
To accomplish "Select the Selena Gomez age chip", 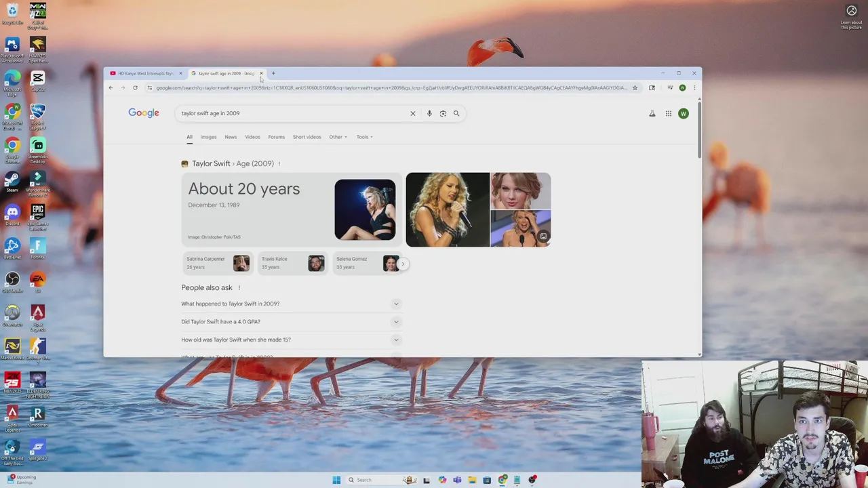I will [367, 263].
